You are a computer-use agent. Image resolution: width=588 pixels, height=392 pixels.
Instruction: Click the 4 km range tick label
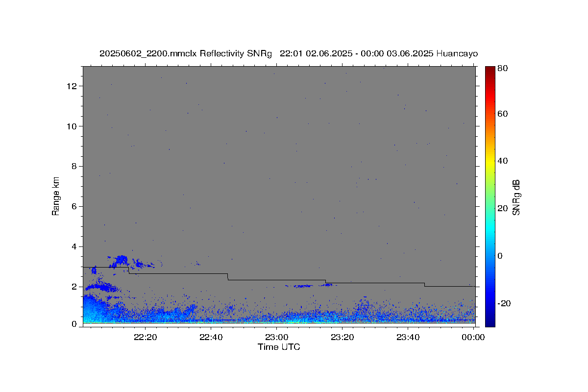click(x=75, y=246)
